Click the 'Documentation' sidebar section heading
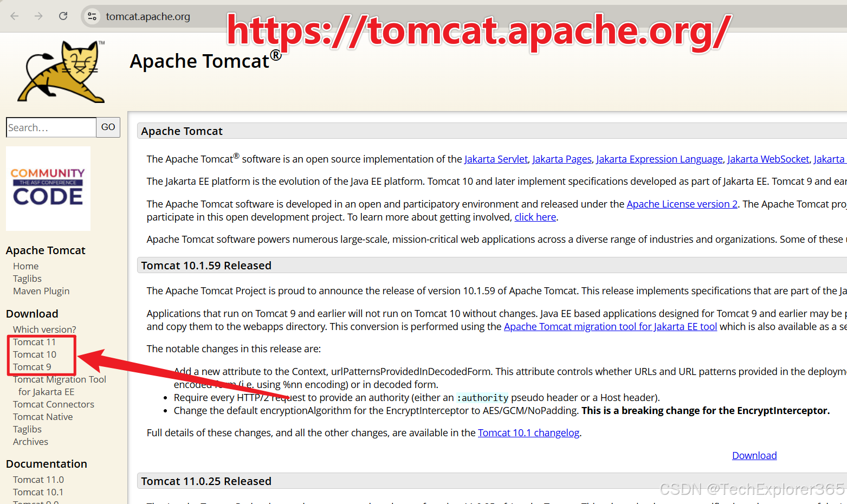The height and width of the screenshot is (504, 847). 47,464
